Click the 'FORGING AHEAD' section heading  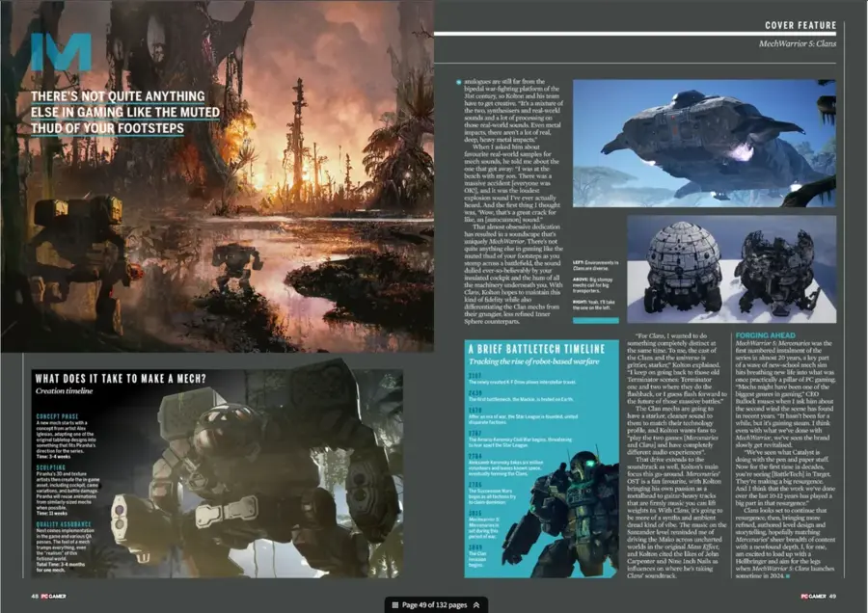(765, 335)
